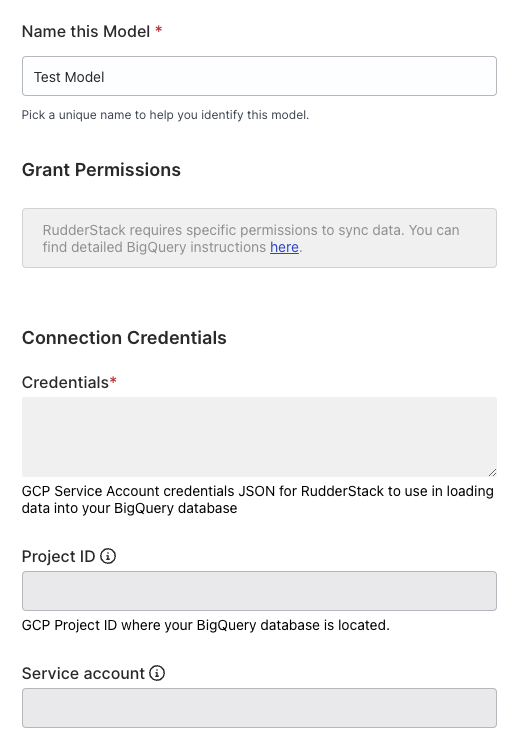Click the Grant Permissions heading
Viewport: 530px width, 747px height.
click(101, 170)
